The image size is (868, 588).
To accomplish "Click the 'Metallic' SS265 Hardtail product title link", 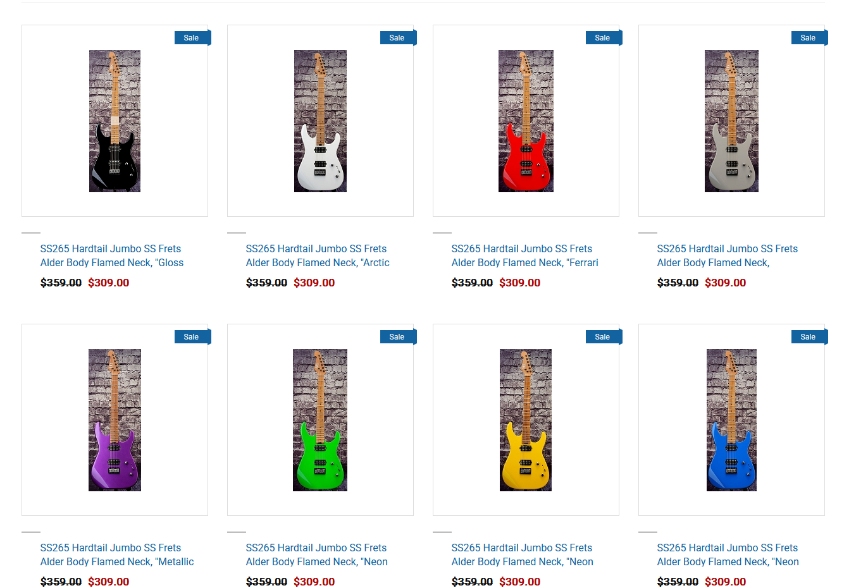I will [x=117, y=554].
